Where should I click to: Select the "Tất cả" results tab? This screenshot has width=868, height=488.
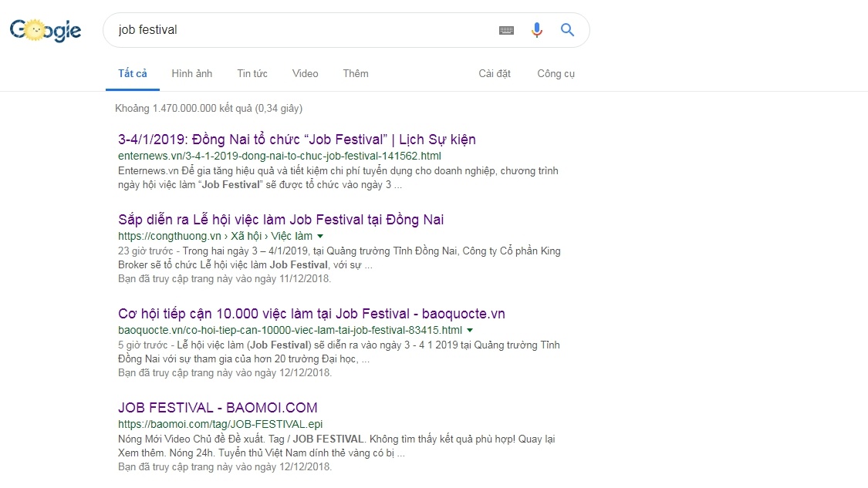(x=132, y=73)
